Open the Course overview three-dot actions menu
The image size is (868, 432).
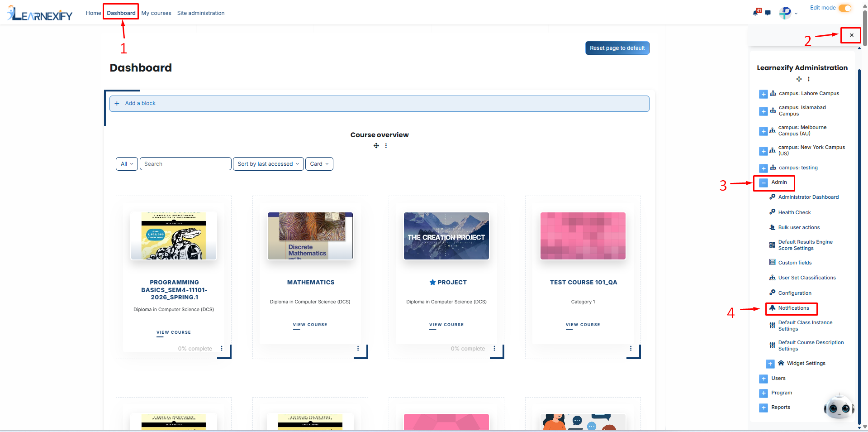coord(386,146)
